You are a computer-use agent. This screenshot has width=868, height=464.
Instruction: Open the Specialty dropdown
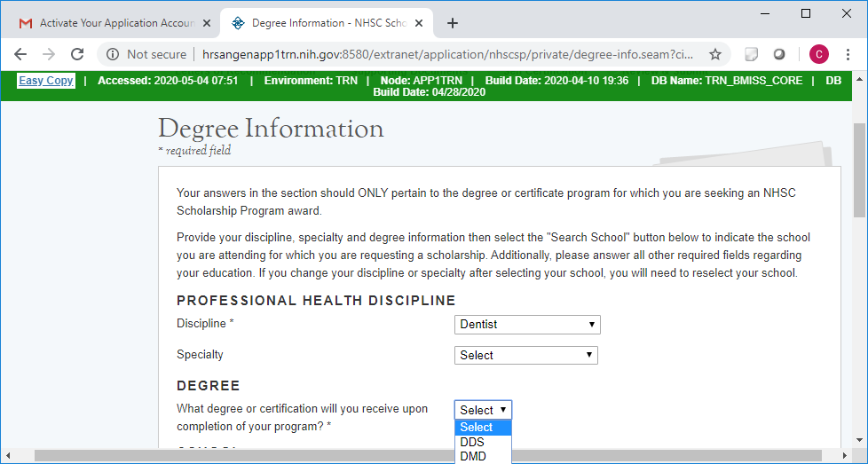coord(526,355)
